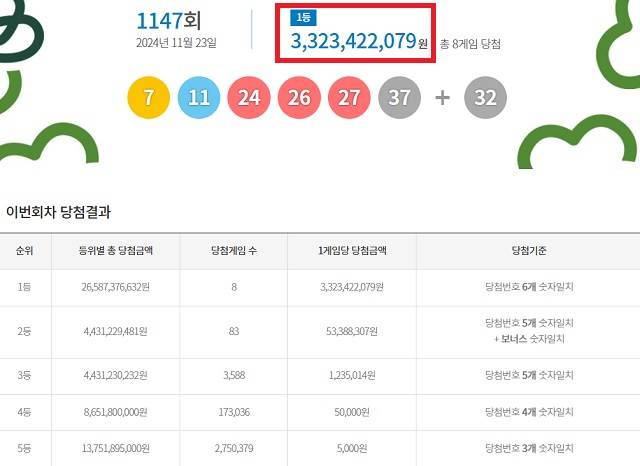Image resolution: width=640 pixels, height=466 pixels.
Task: Select the 2등 rank cell
Action: pyautogui.click(x=24, y=331)
